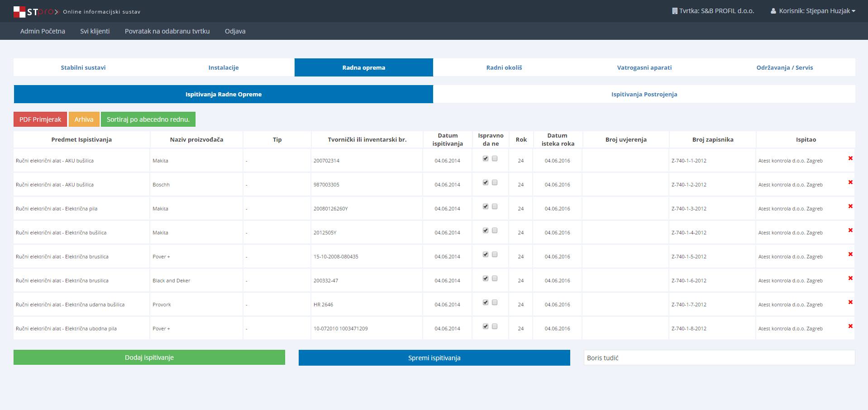
Task: Switch to Instalacije tab
Action: pos(224,67)
